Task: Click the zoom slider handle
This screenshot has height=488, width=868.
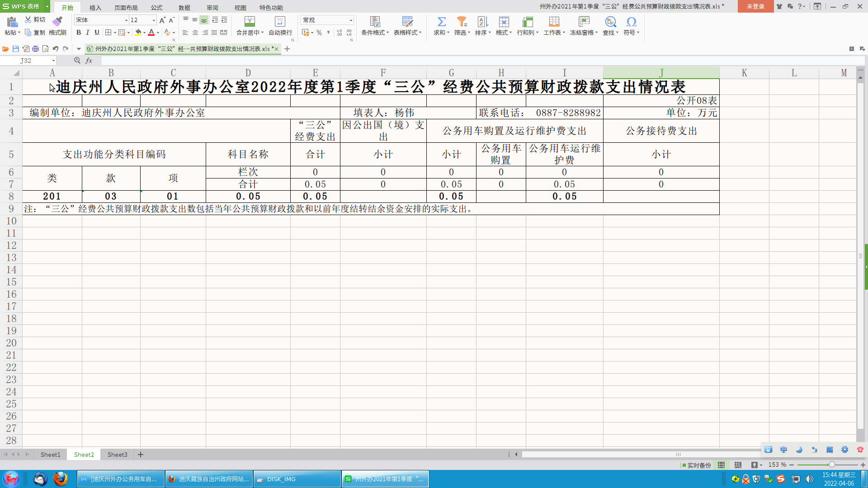Action: pos(831,465)
